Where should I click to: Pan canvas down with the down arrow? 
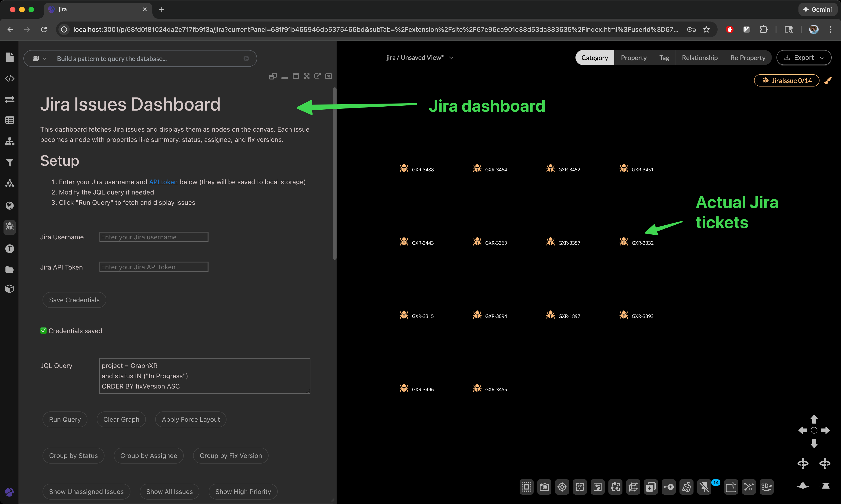(814, 443)
